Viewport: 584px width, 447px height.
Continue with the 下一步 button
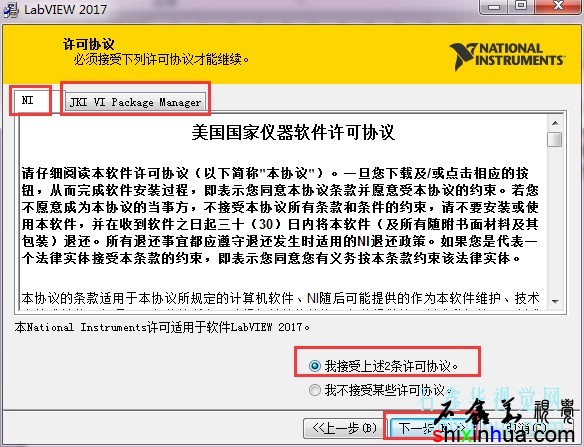point(427,428)
